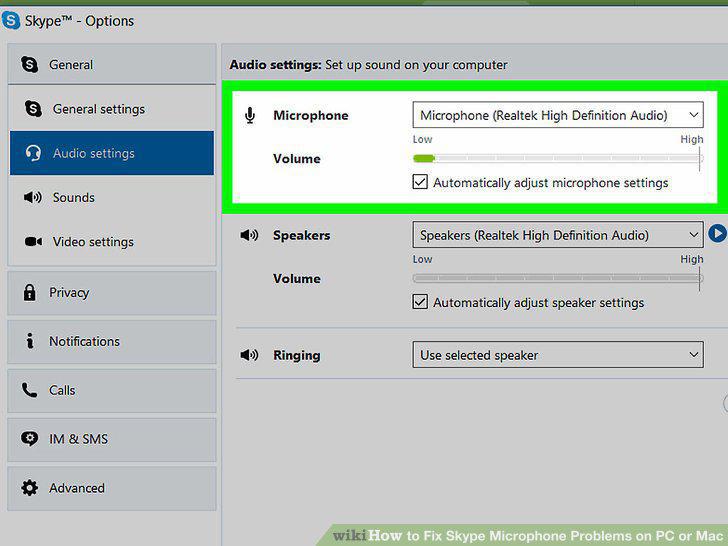Click the Automatically adjust microphone settings text

(551, 183)
